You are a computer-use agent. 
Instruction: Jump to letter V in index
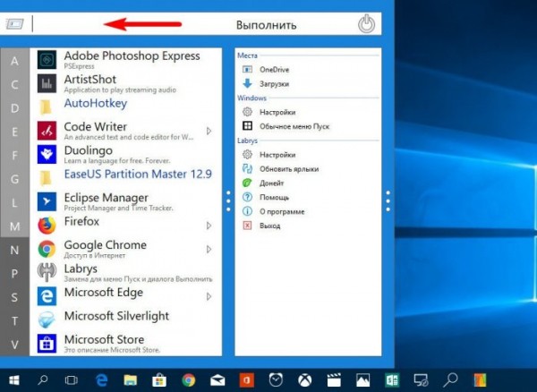tap(14, 345)
